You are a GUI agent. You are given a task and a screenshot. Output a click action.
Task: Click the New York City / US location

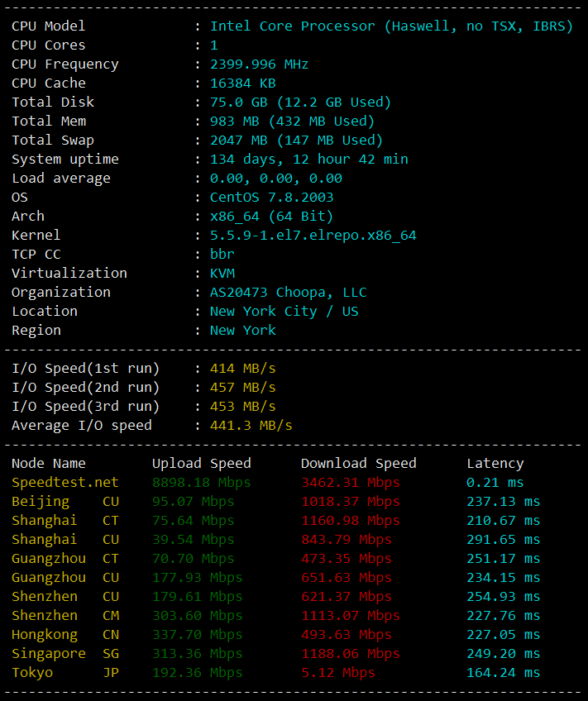point(284,311)
